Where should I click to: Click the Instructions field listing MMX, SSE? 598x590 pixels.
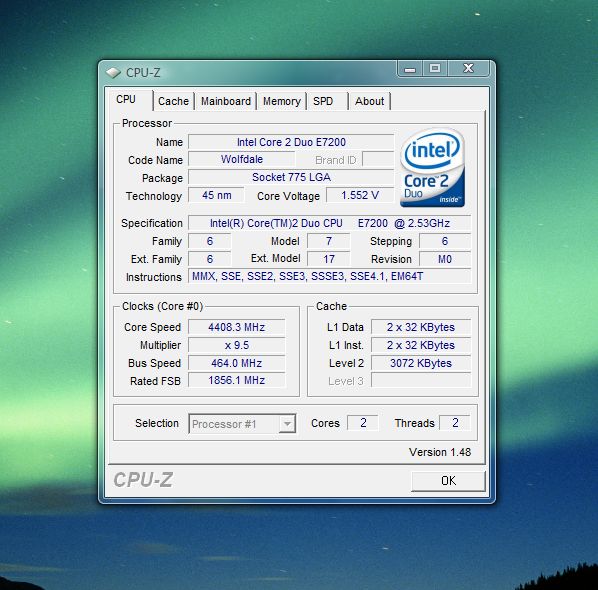point(330,276)
